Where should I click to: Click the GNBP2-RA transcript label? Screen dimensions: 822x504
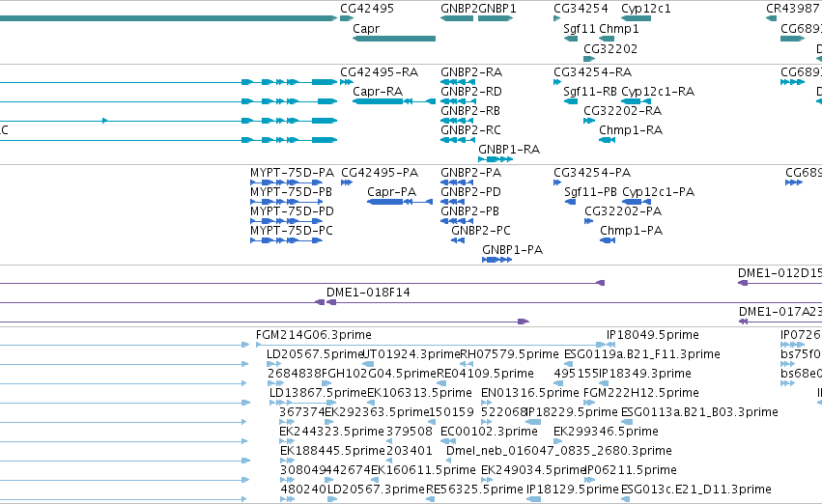tap(471, 72)
